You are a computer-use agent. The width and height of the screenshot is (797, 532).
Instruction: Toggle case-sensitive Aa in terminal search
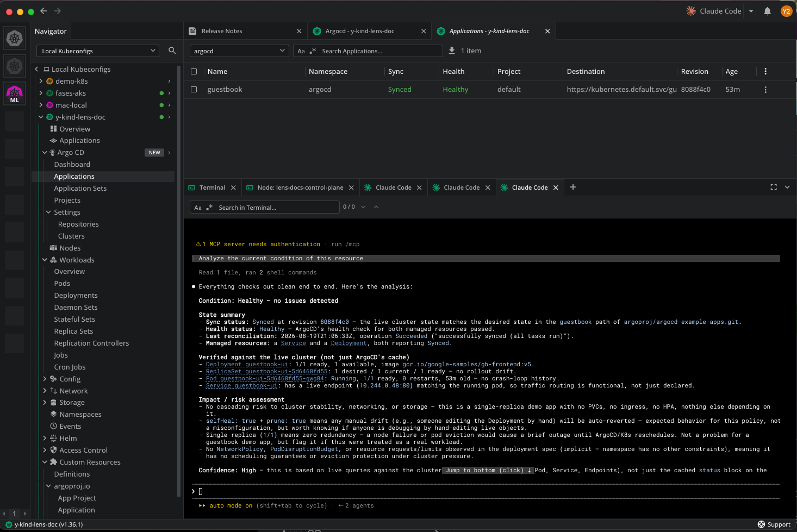tap(198, 207)
